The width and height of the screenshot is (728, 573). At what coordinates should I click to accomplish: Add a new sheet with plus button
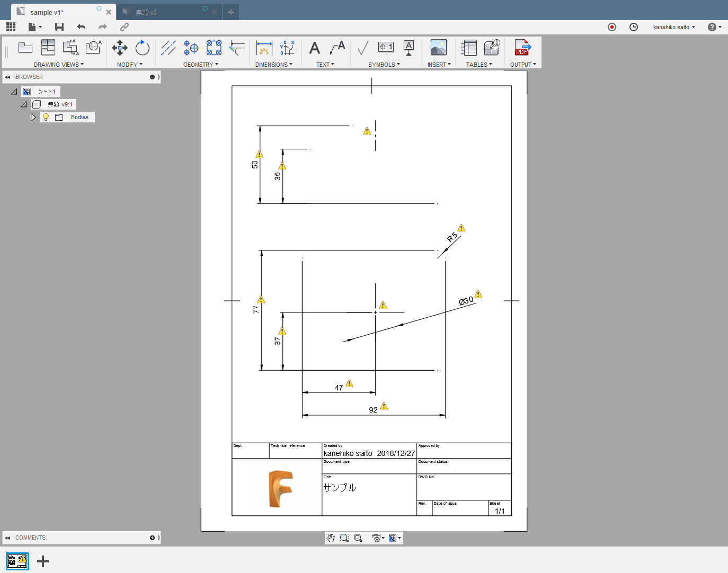[43, 561]
